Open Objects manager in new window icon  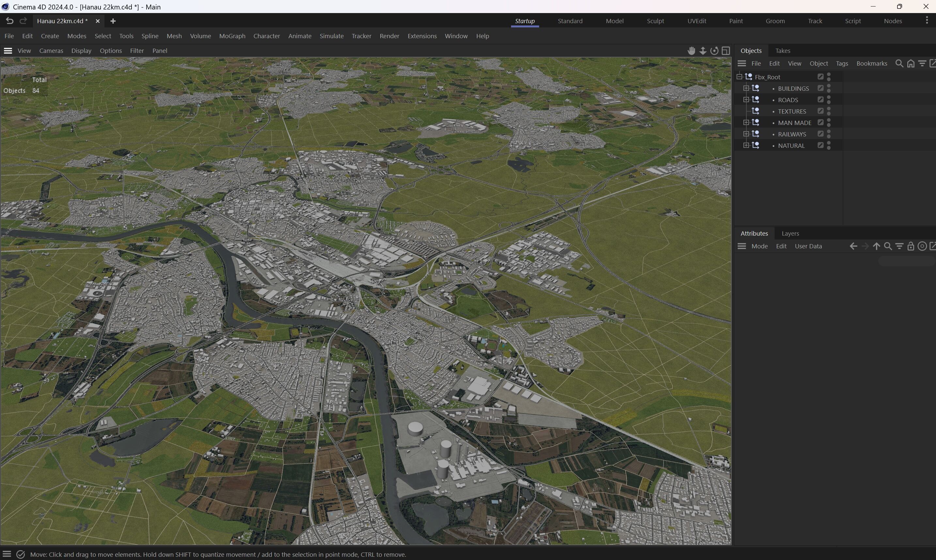(932, 63)
